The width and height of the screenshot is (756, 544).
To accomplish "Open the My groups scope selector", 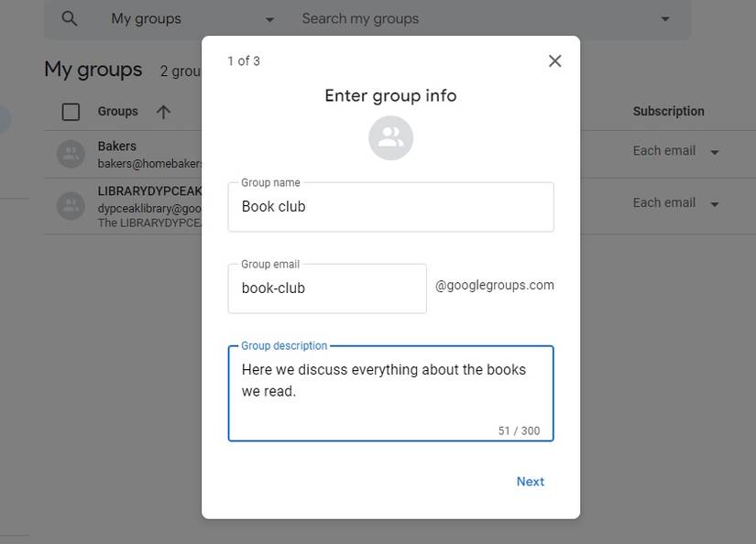I will (183, 18).
